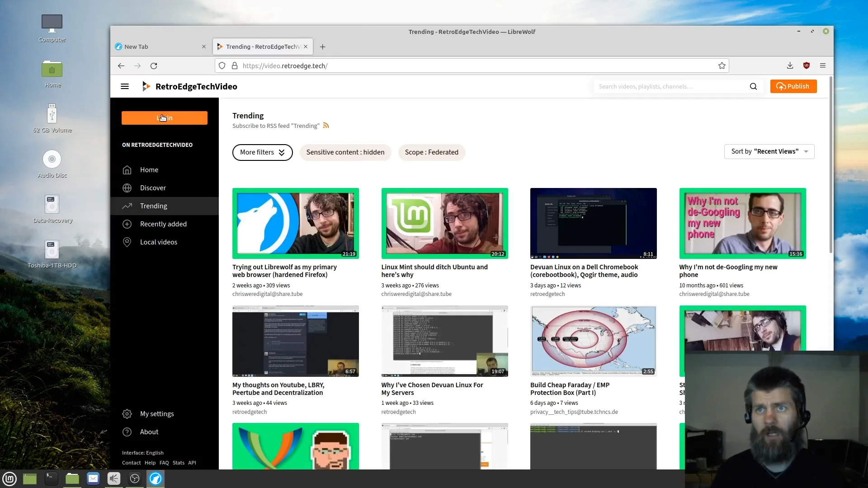Close the New Tab tab
This screenshot has width=868, height=488.
204,47
